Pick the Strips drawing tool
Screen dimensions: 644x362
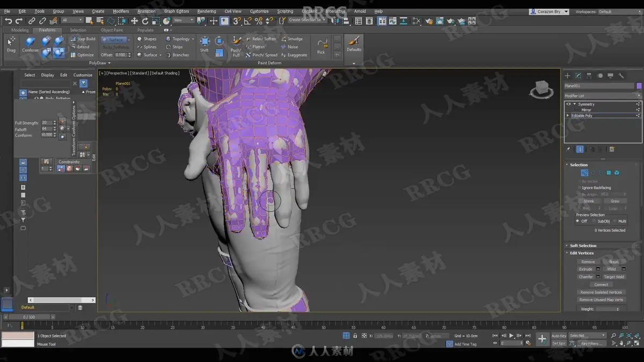click(174, 47)
